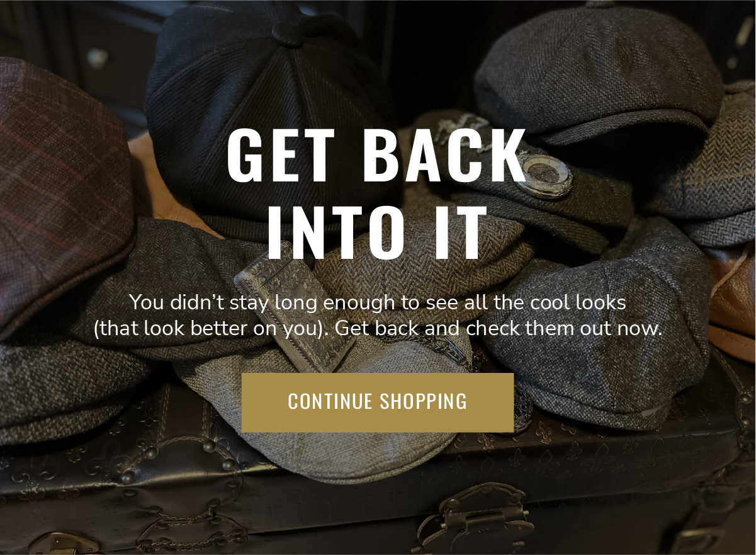The width and height of the screenshot is (756, 555).
Task: Click the pocket watch partly hidden behind the button
Action: (524, 409)
